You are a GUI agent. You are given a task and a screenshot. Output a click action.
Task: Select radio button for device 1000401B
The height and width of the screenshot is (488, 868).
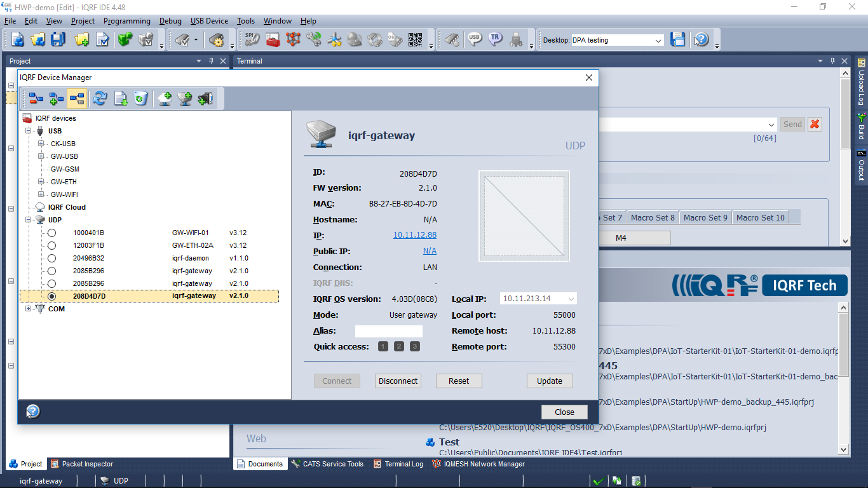tap(51, 233)
